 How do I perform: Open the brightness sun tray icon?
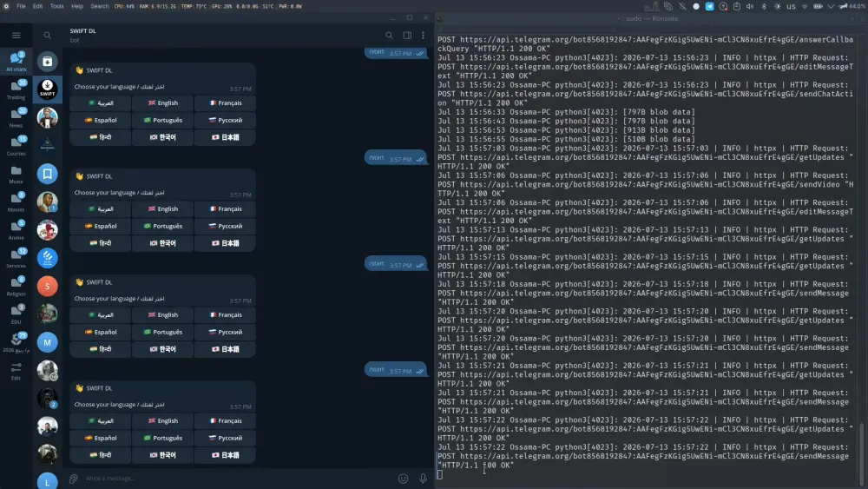coord(777,7)
